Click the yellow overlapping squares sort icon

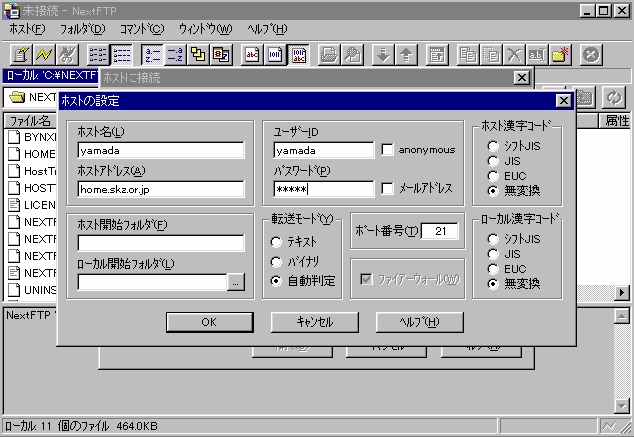(x=198, y=54)
